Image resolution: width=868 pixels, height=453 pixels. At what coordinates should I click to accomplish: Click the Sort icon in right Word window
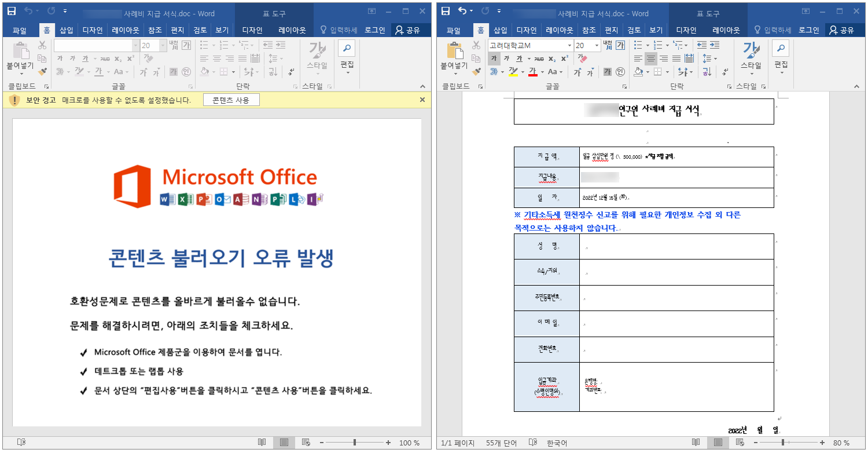[707, 72]
